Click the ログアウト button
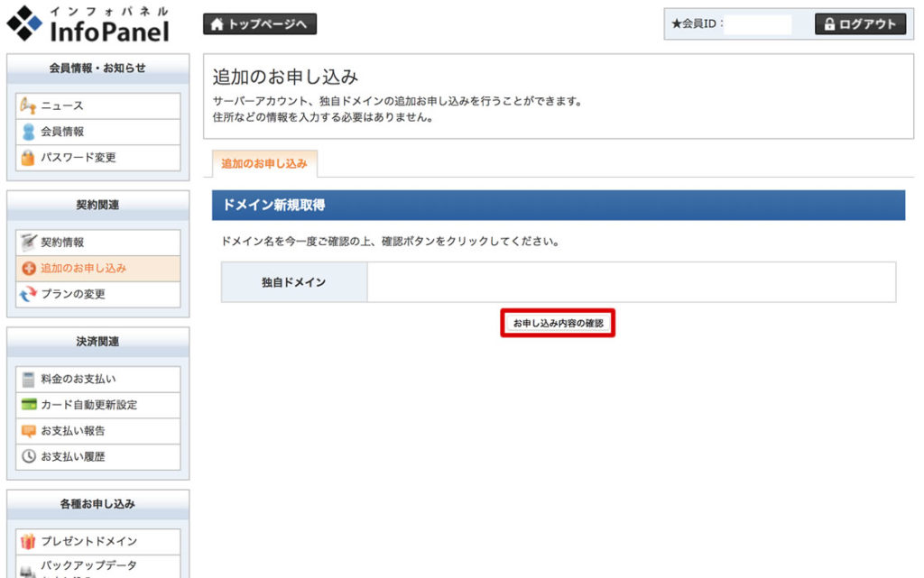The width and height of the screenshot is (924, 578). 860,24
